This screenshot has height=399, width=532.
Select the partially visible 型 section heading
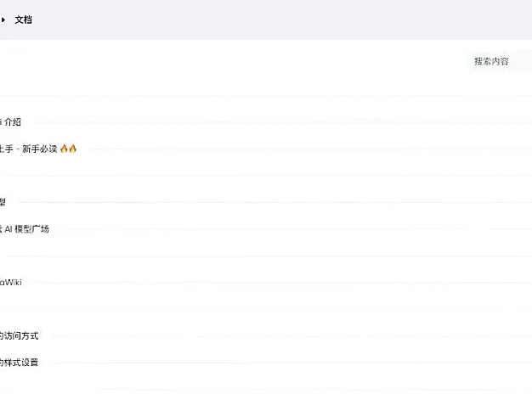tap(3, 202)
